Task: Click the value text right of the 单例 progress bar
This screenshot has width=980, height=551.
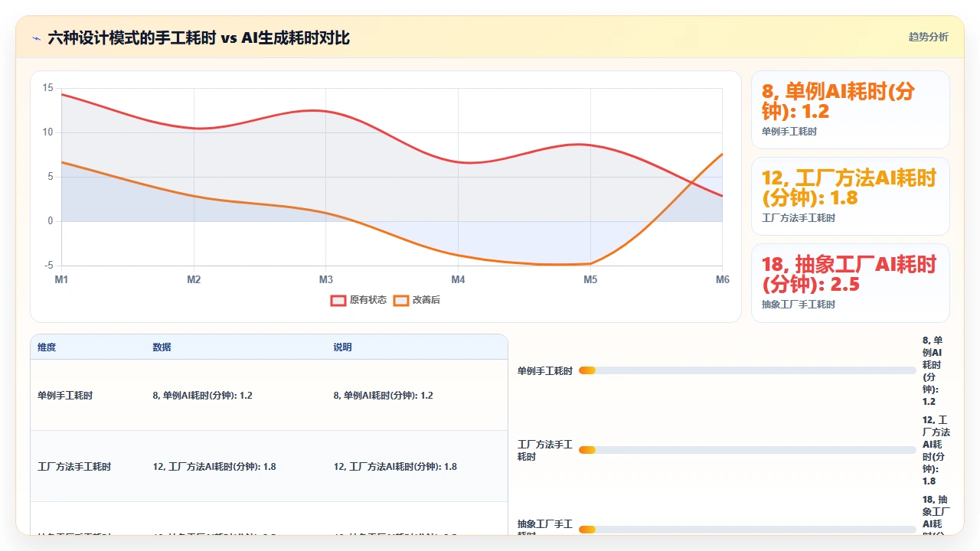Action: (933, 371)
